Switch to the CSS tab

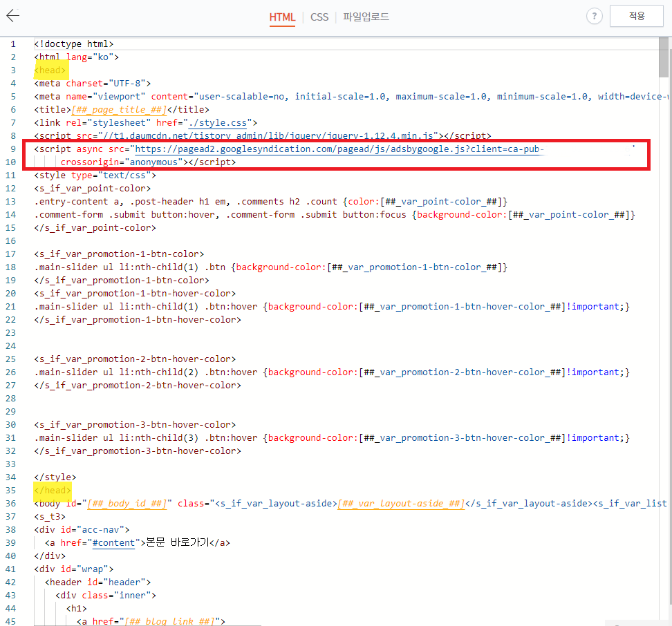click(319, 17)
